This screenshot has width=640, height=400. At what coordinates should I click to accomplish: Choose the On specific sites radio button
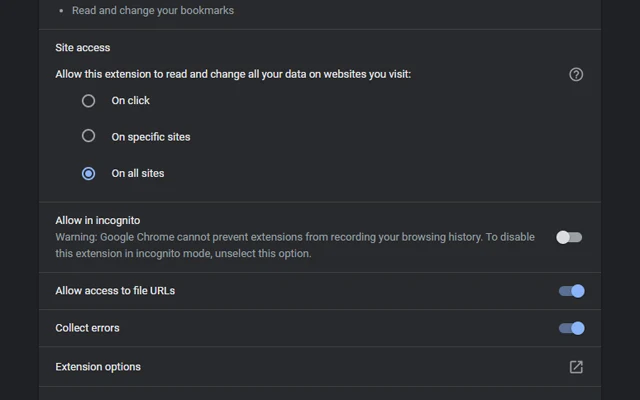click(x=88, y=136)
